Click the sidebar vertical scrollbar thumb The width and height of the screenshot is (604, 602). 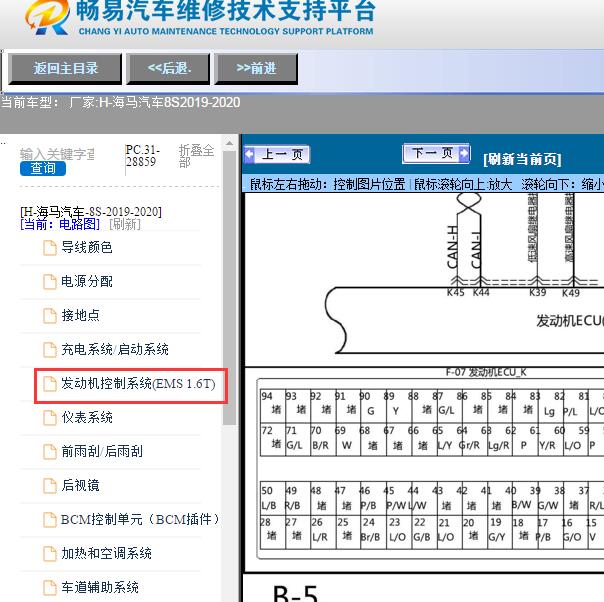click(x=229, y=288)
